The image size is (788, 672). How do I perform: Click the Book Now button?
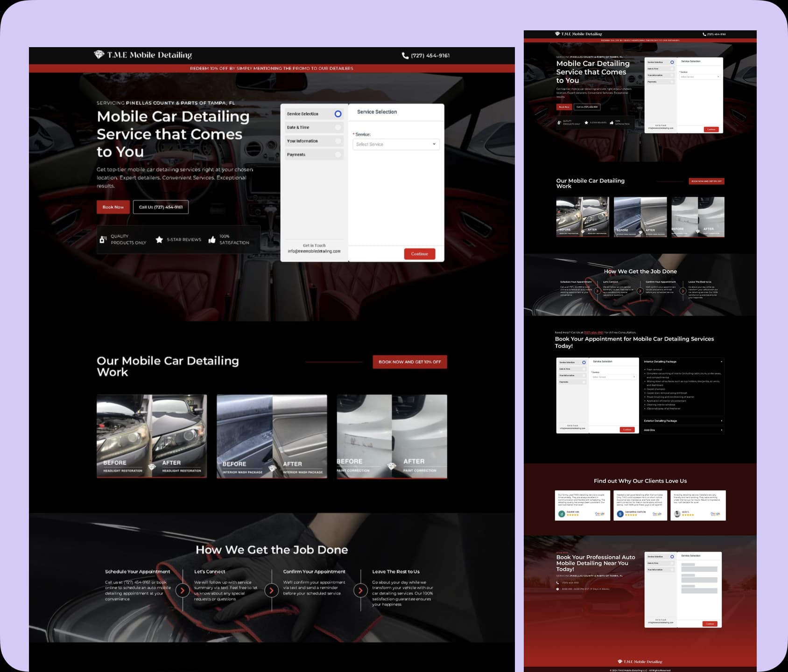pyautogui.click(x=113, y=207)
